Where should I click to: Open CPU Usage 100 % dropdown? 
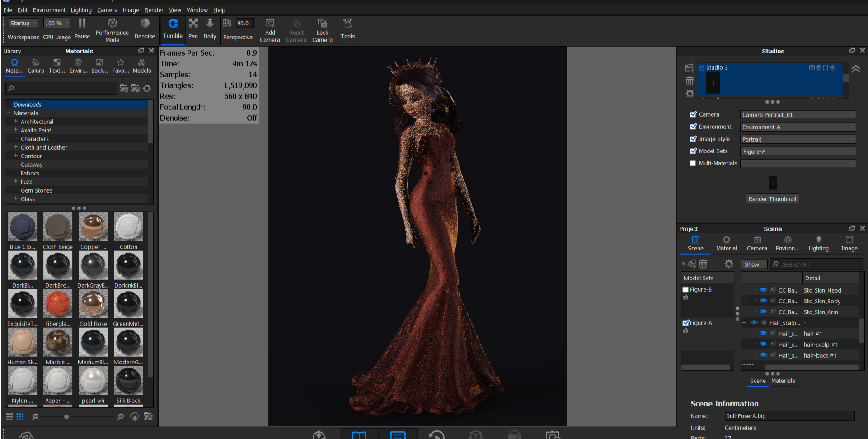pos(57,23)
